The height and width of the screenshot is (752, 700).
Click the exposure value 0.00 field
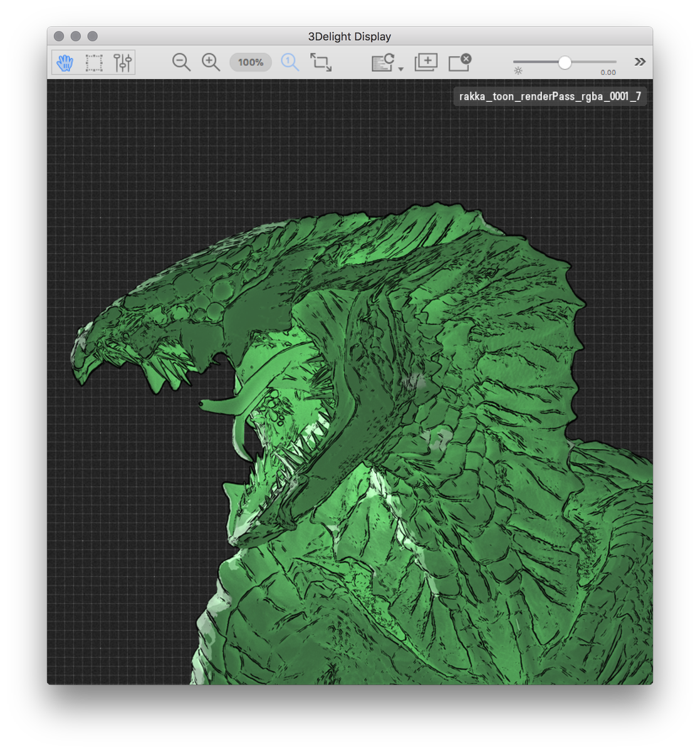pyautogui.click(x=608, y=72)
